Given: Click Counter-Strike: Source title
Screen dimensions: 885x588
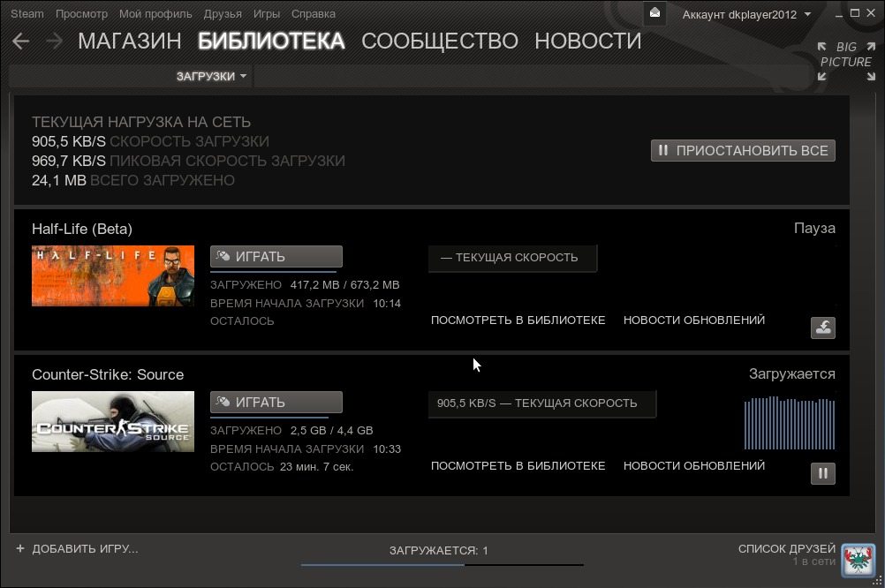Looking at the screenshot, I should (x=108, y=374).
